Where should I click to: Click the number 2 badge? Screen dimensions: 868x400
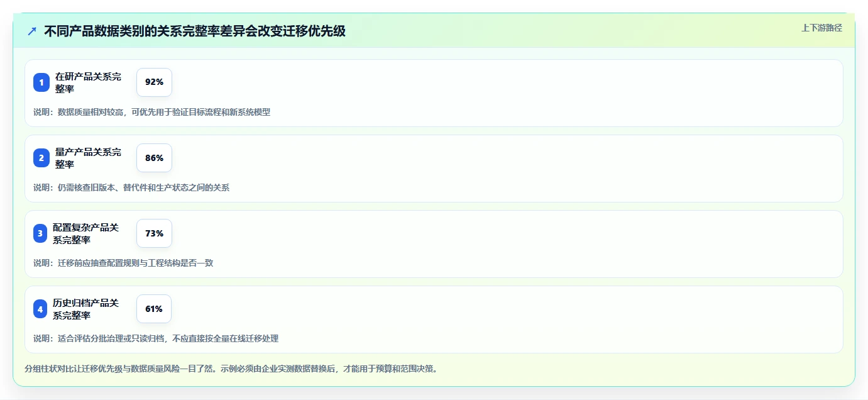41,158
